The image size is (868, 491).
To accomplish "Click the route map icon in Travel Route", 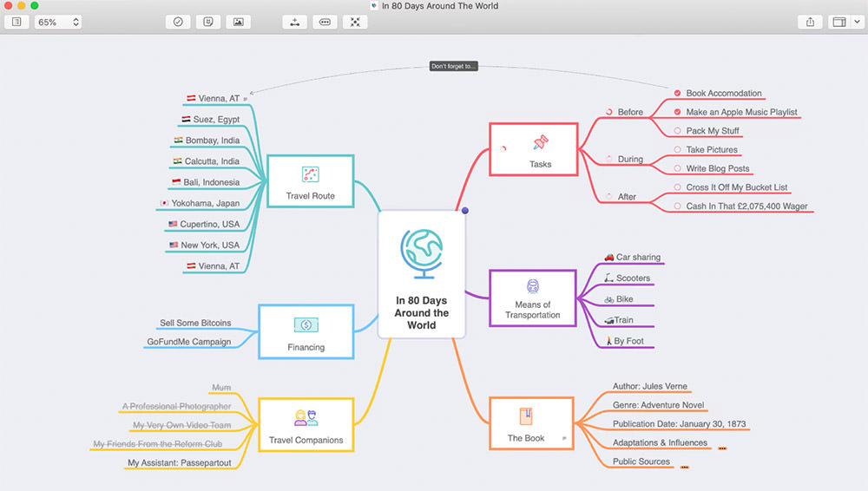I will [310, 174].
